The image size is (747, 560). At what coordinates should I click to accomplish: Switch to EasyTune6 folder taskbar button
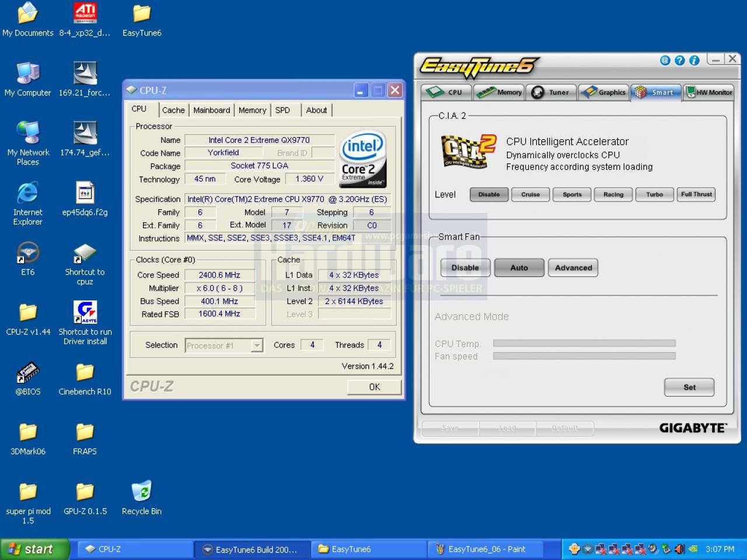(x=369, y=549)
